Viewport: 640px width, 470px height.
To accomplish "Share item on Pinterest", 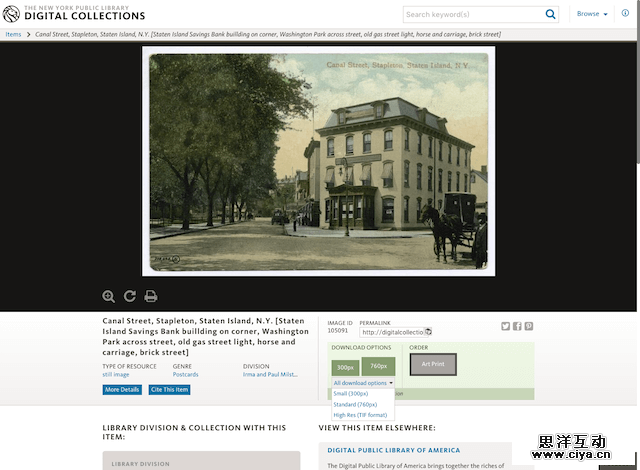I will tap(529, 326).
